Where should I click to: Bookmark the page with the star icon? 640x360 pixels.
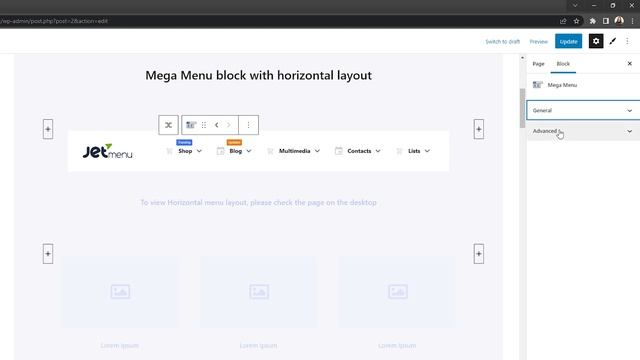click(576, 21)
